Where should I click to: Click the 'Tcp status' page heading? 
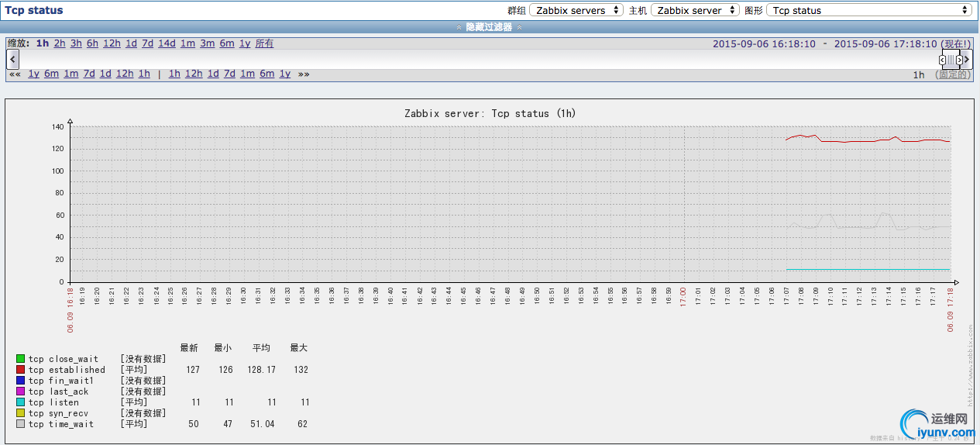coord(34,10)
